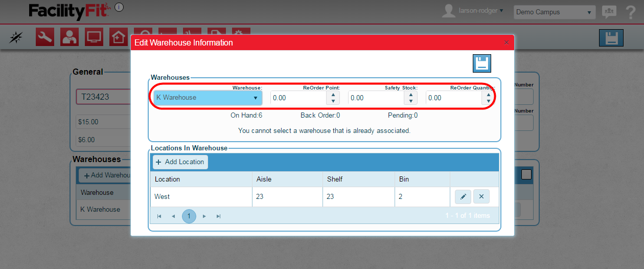The width and height of the screenshot is (644, 269).
Task: Toggle the checkbox in Warehouses grid header
Action: [x=526, y=175]
